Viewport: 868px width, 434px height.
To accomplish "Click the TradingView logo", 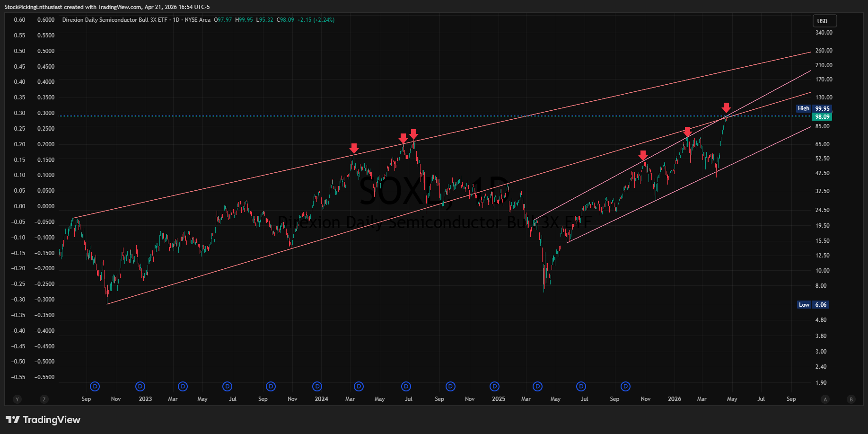I will click(43, 420).
